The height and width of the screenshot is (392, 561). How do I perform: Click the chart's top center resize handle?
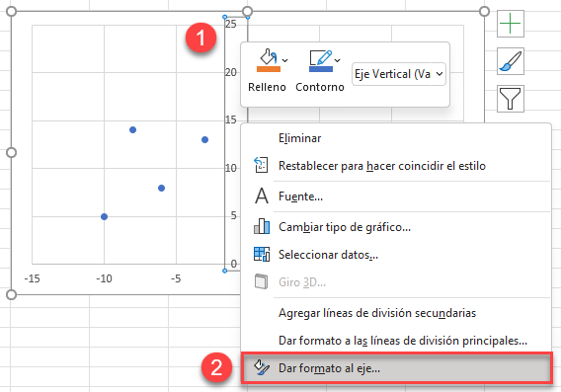[247, 12]
